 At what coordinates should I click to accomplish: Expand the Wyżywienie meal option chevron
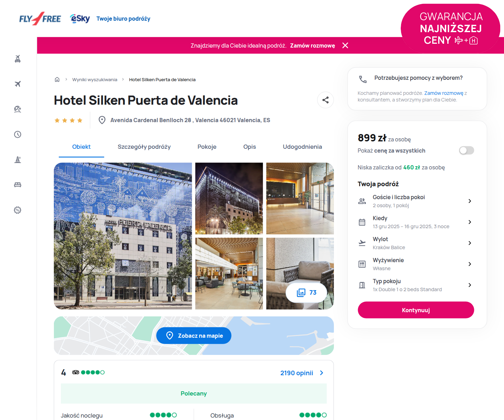pyautogui.click(x=470, y=264)
